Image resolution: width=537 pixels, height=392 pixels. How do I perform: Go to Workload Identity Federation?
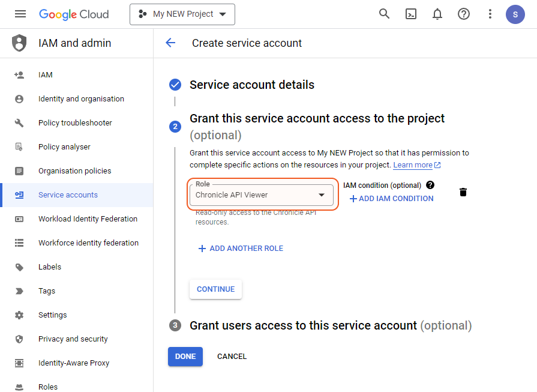point(88,219)
